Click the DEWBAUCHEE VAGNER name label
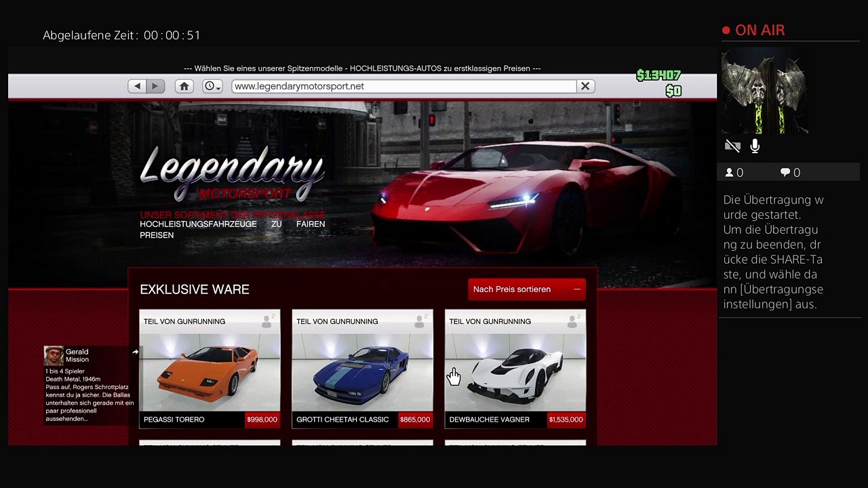The image size is (868, 488). click(x=489, y=420)
